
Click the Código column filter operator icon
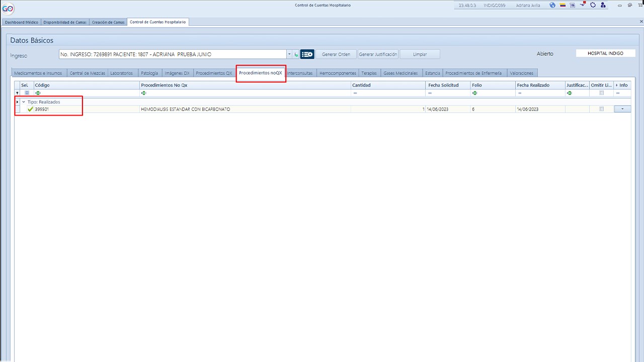(37, 93)
